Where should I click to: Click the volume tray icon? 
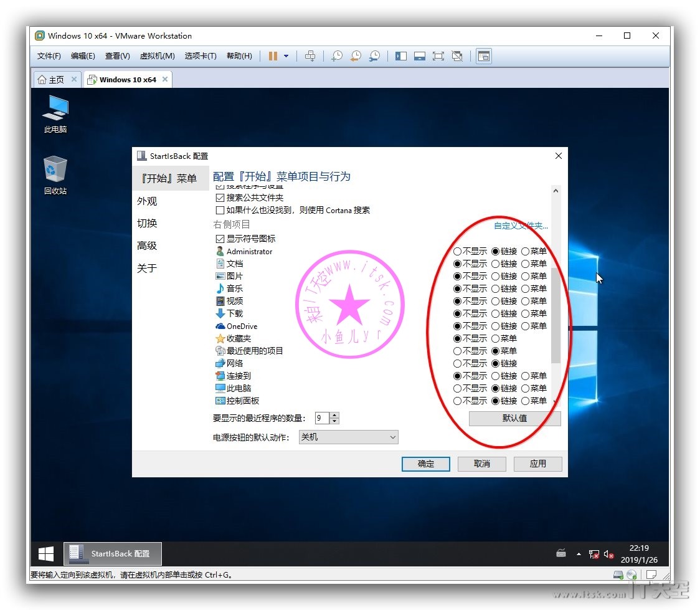tap(608, 554)
